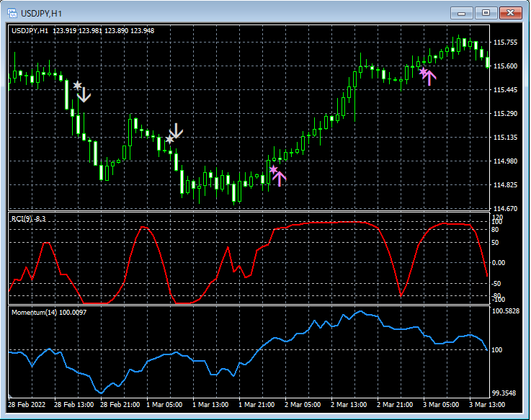
Task: Click the chart shift triangle at bottom-left corner
Action: pyautogui.click(x=10, y=396)
